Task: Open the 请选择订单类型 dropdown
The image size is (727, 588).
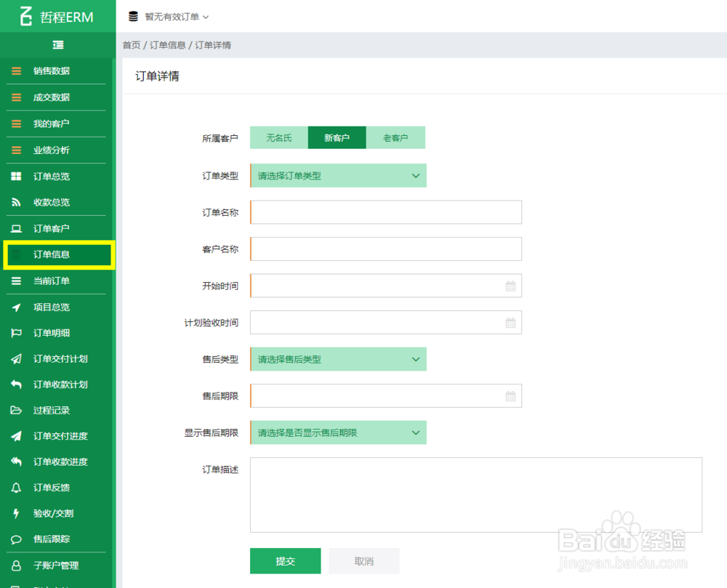Action: point(338,175)
